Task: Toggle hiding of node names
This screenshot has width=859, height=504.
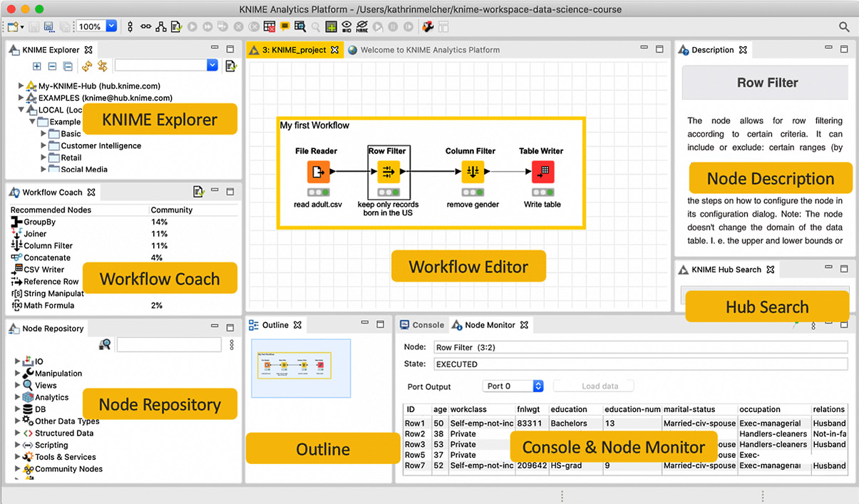Action: (x=362, y=26)
